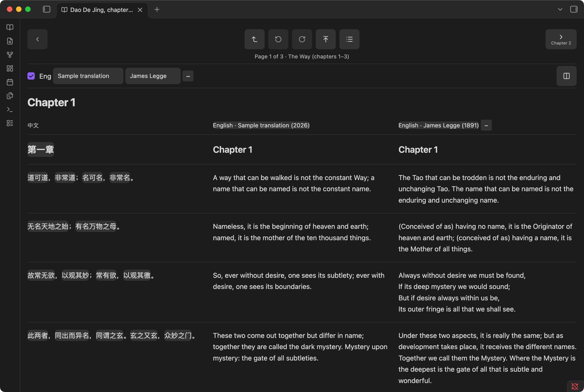Click the English James Legge (1891) header

pyautogui.click(x=438, y=125)
